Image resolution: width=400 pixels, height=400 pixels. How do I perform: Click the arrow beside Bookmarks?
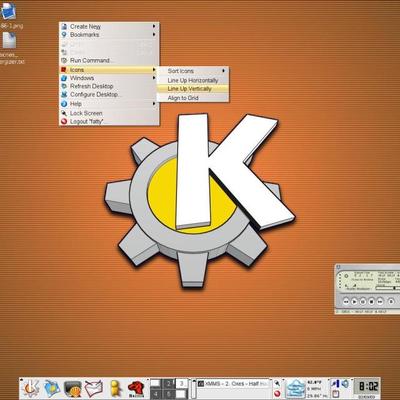pos(154,34)
